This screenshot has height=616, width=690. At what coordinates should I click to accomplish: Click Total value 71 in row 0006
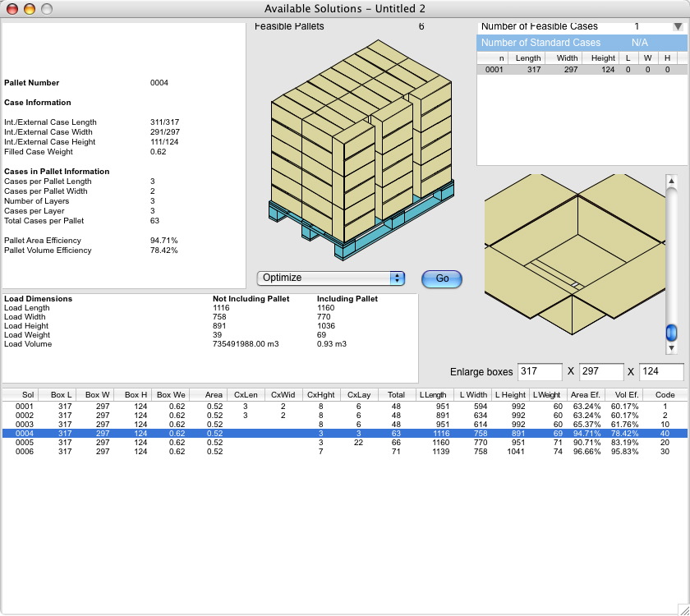pos(396,452)
